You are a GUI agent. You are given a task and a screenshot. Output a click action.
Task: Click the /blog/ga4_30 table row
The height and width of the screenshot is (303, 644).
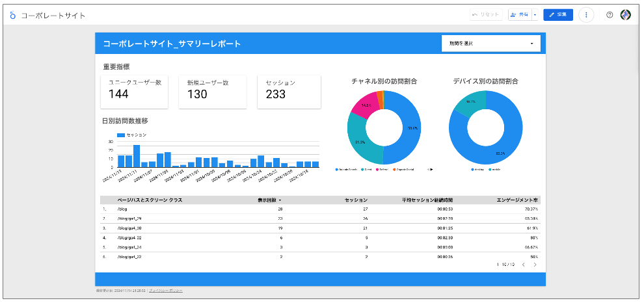pyautogui.click(x=320, y=228)
